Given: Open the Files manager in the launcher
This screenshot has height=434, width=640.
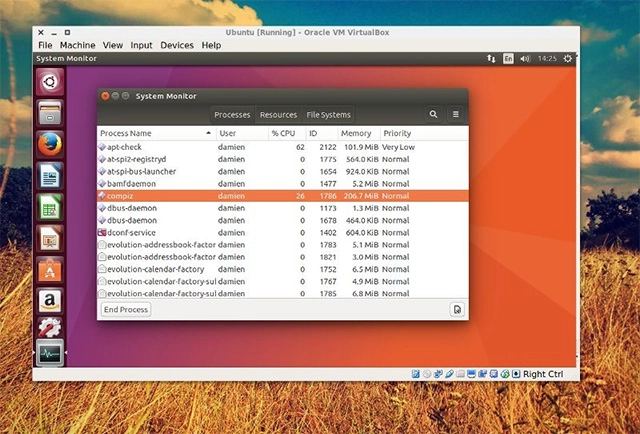Looking at the screenshot, I should [50, 113].
